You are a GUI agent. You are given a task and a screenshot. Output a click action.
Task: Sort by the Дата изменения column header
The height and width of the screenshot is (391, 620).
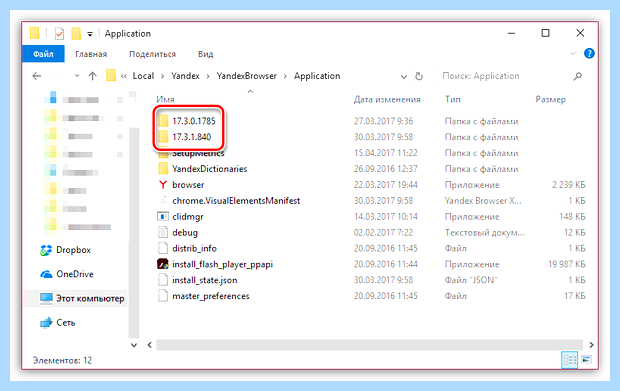(387, 99)
